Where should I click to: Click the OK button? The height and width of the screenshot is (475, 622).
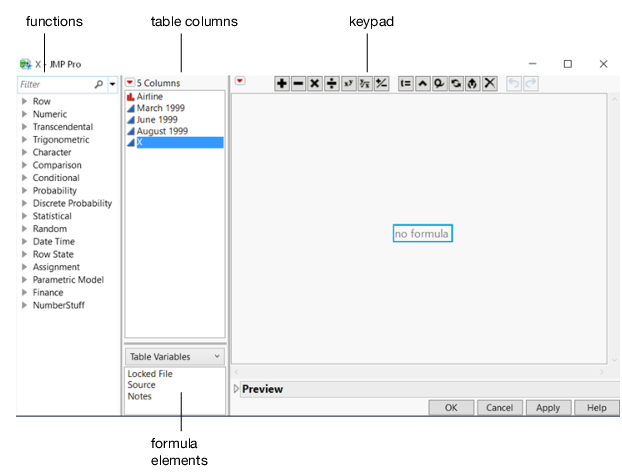coord(451,408)
